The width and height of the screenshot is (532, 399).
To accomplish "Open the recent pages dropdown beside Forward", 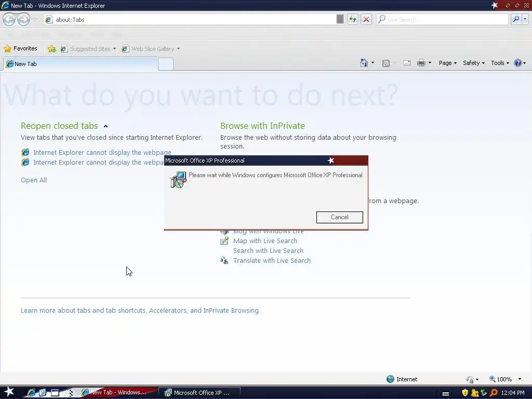I will 35,19.
